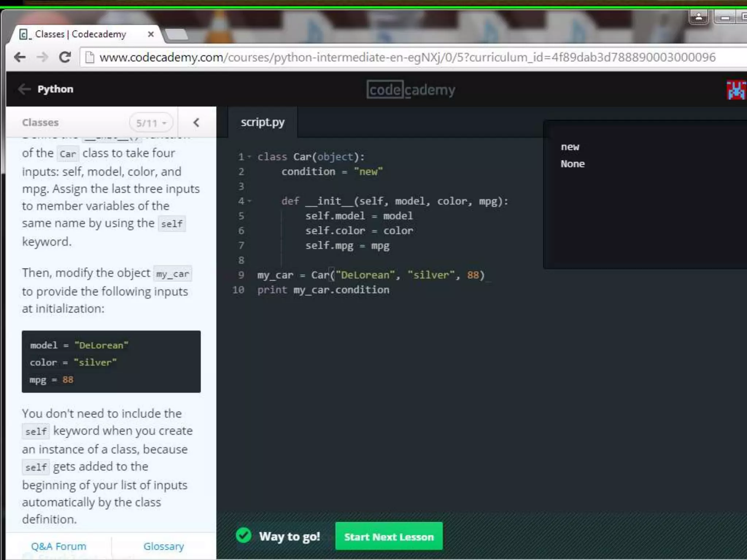
Task: Click self.mpg = mpg code line
Action: pyautogui.click(x=347, y=246)
